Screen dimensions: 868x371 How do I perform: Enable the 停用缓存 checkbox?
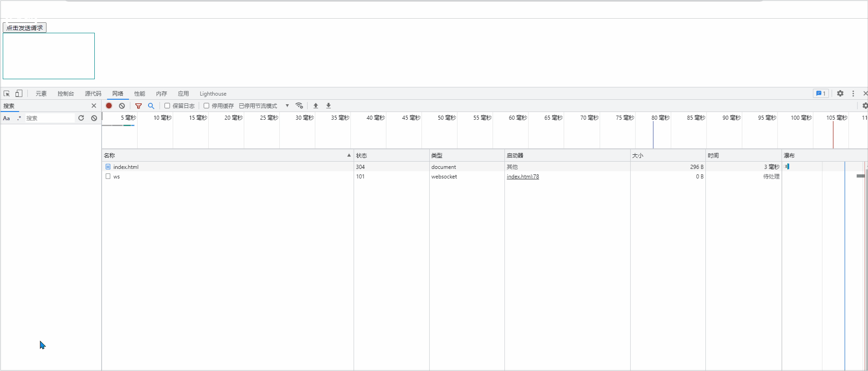[x=206, y=106]
